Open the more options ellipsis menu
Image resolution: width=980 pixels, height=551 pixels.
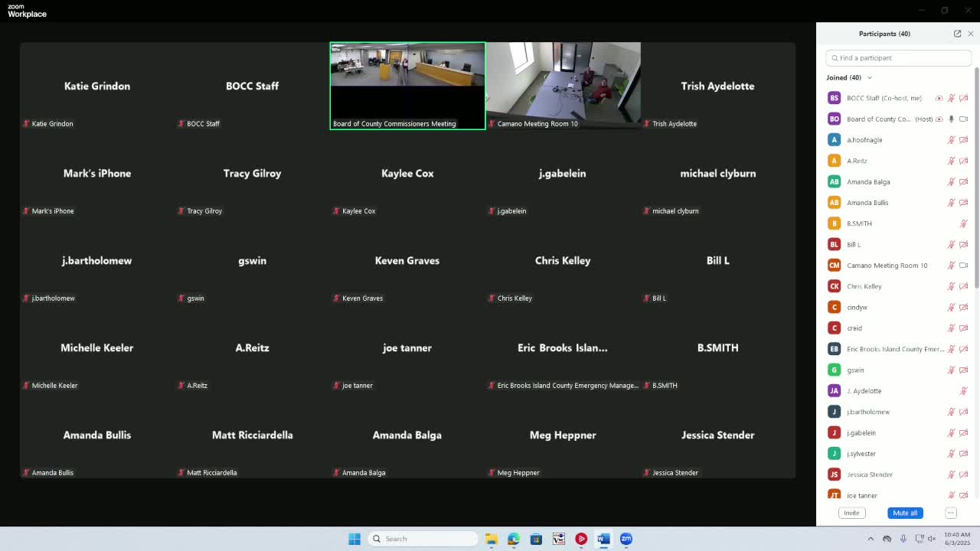point(951,513)
